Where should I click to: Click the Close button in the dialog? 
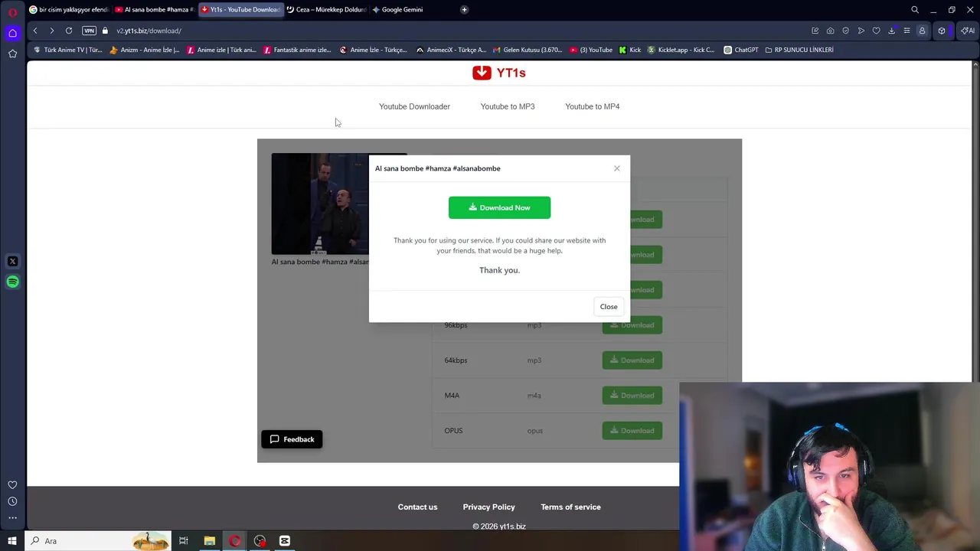click(609, 307)
